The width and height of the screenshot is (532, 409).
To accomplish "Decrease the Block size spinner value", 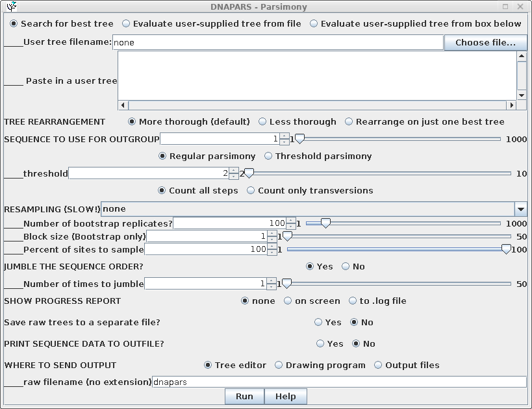I will (x=272, y=240).
